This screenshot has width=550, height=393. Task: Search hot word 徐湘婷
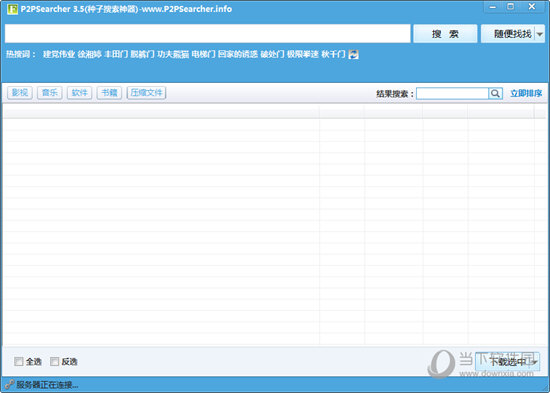89,54
